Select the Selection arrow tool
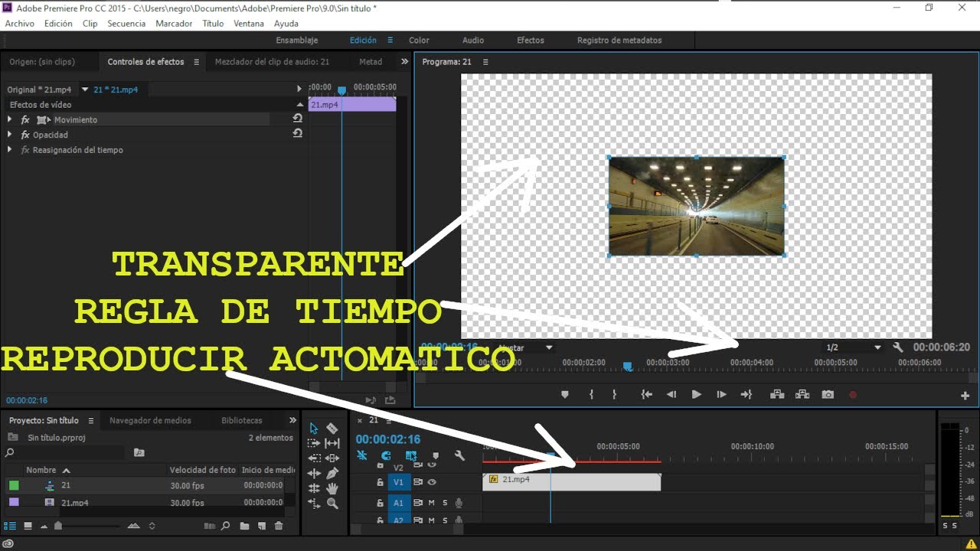The width and height of the screenshot is (980, 551). tap(314, 429)
